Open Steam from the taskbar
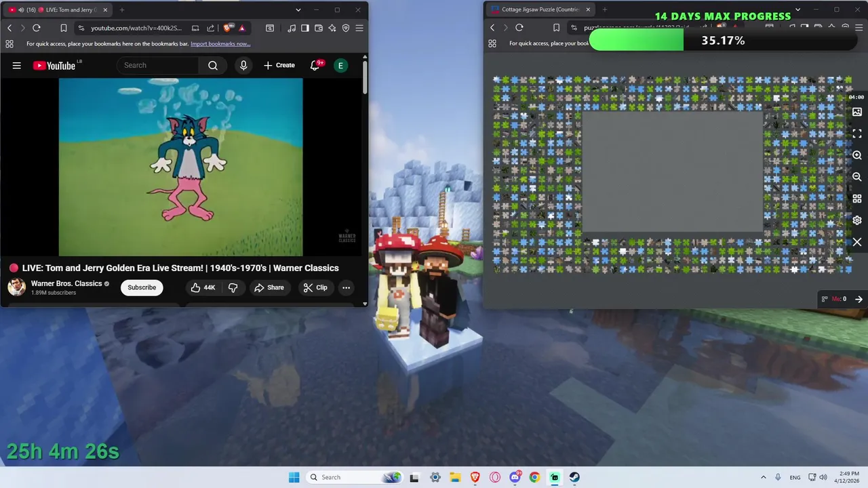 tap(574, 477)
